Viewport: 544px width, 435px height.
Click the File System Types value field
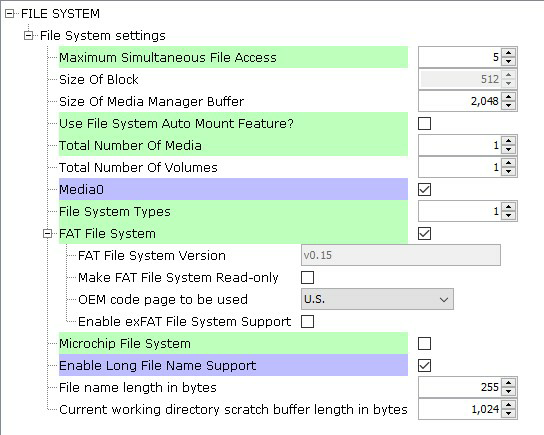click(460, 211)
